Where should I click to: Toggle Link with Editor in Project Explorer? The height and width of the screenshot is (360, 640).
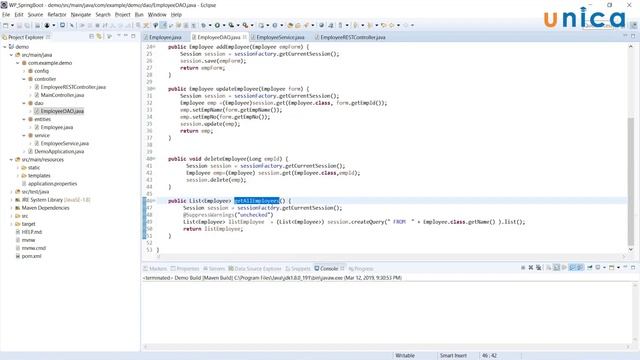point(99,37)
